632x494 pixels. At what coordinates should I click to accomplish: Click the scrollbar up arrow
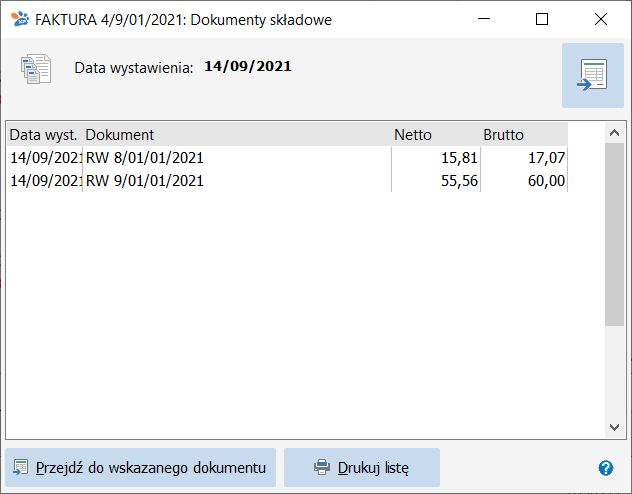[x=614, y=133]
